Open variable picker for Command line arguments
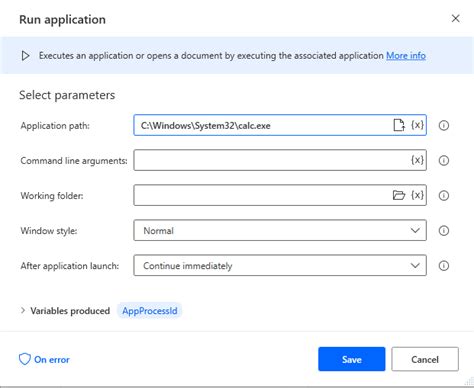Image resolution: width=474 pixels, height=388 pixels. (x=417, y=160)
